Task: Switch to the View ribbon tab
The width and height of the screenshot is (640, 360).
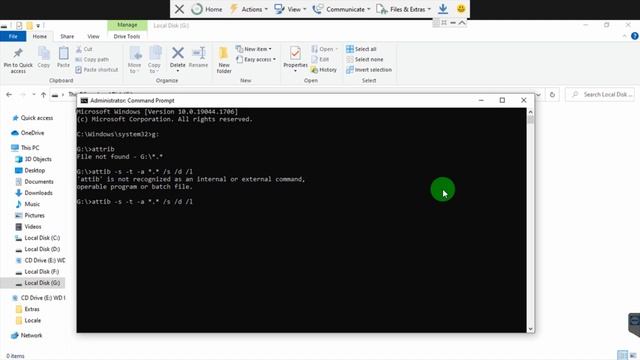Action: 93,36
